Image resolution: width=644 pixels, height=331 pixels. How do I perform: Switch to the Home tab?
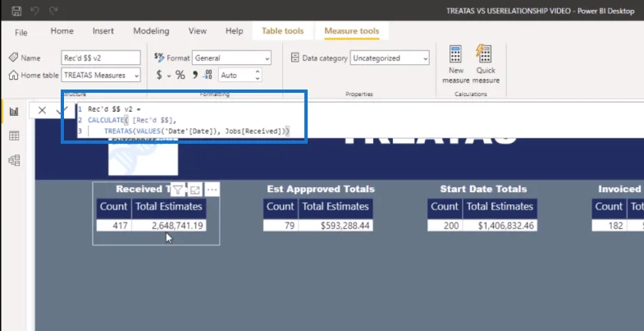pos(62,31)
